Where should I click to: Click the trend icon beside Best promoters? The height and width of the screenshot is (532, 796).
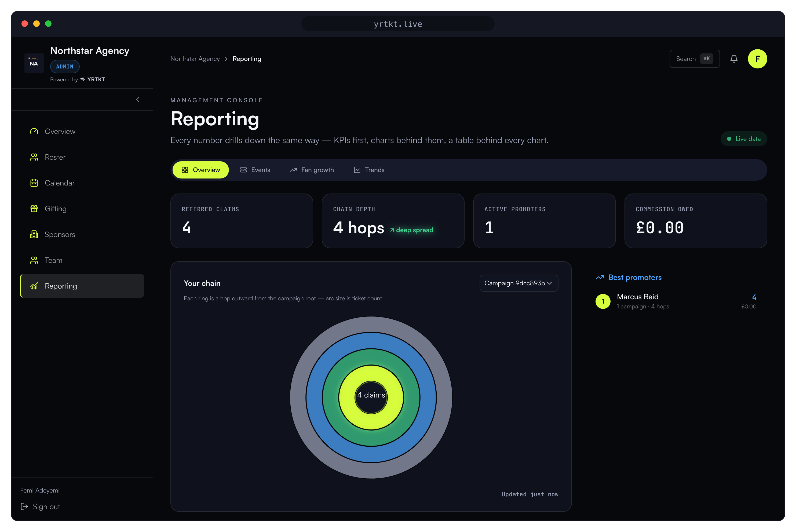click(600, 278)
